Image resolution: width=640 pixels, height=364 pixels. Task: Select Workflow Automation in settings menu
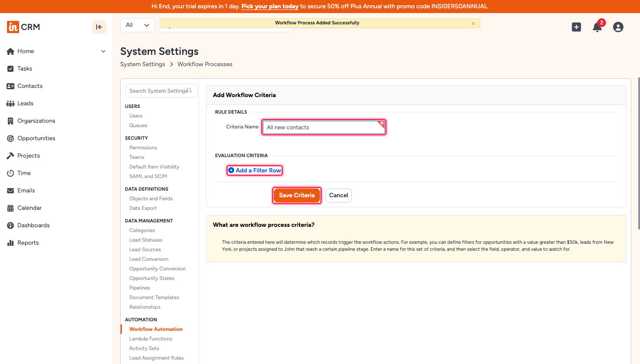coord(156,329)
